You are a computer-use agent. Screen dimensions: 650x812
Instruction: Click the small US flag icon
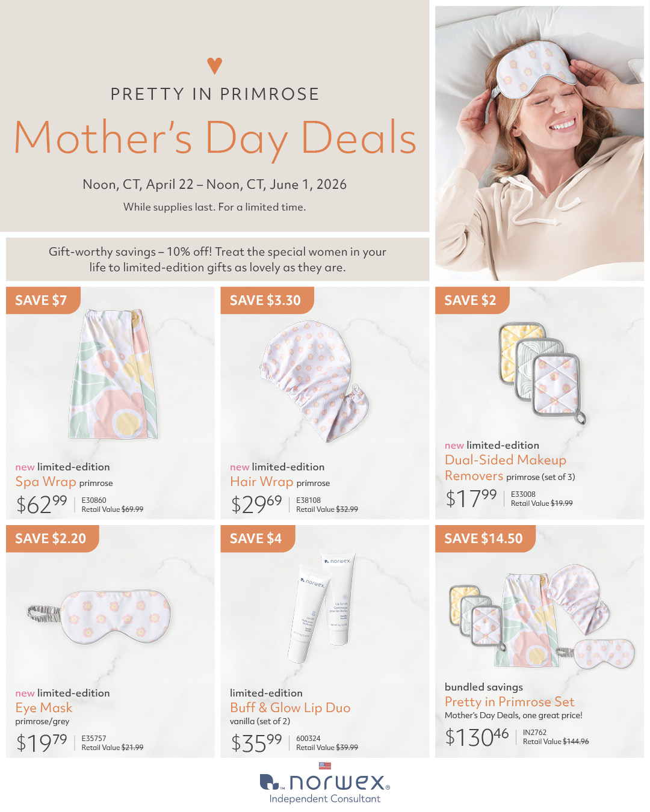pyautogui.click(x=325, y=766)
